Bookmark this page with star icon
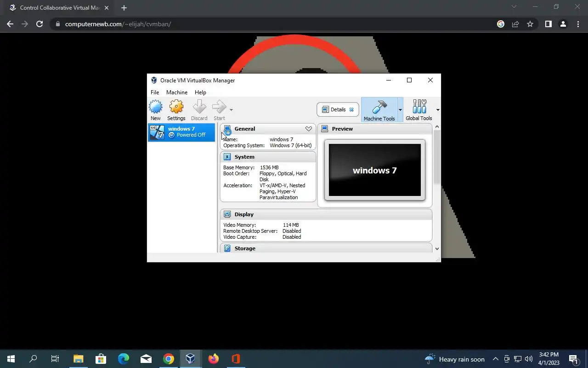 530,24
